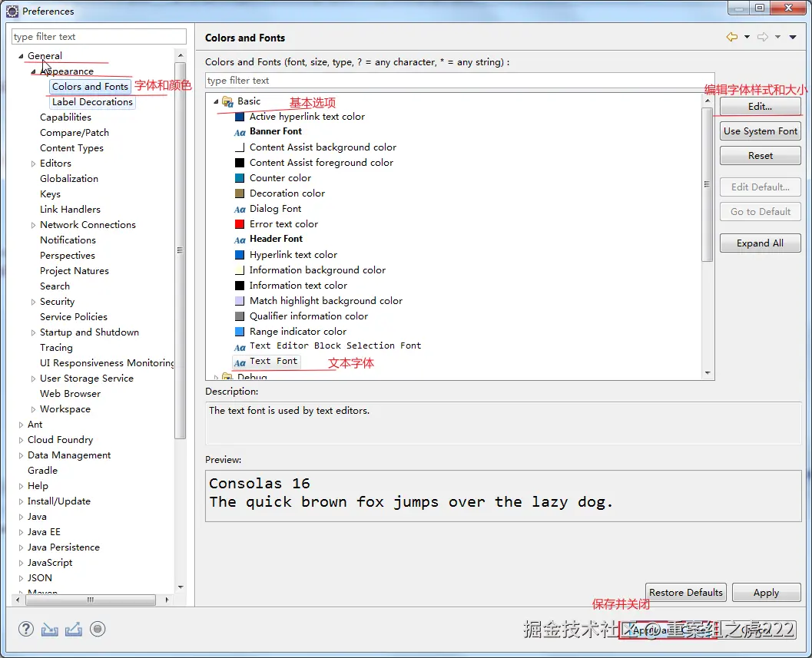Viewport: 812px width, 658px height.
Task: Expand the Editors tree node
Action: [33, 164]
